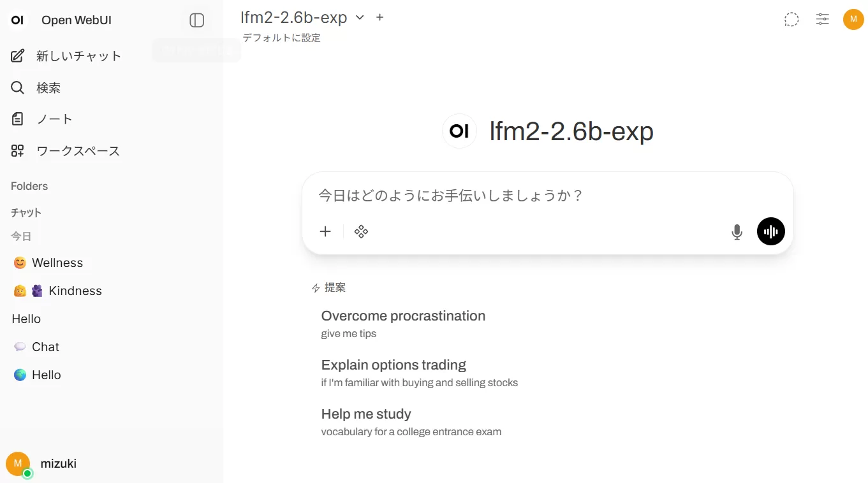This screenshot has height=483, width=868.
Task: Open Notes (ノート) page
Action: (x=54, y=119)
